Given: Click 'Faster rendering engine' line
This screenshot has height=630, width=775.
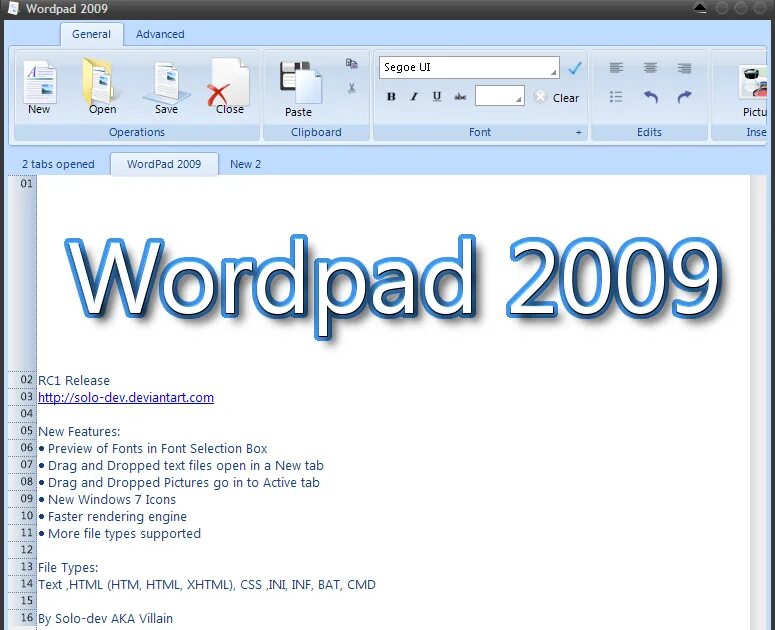Looking at the screenshot, I should pyautogui.click(x=117, y=517).
